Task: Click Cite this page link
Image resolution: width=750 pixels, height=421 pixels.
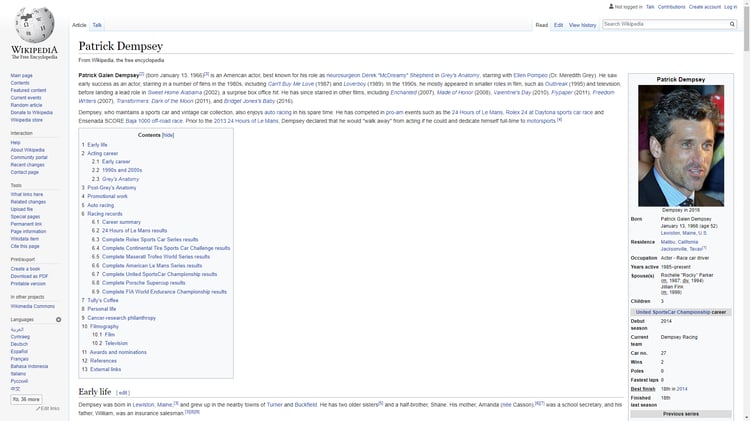Action: (x=25, y=246)
